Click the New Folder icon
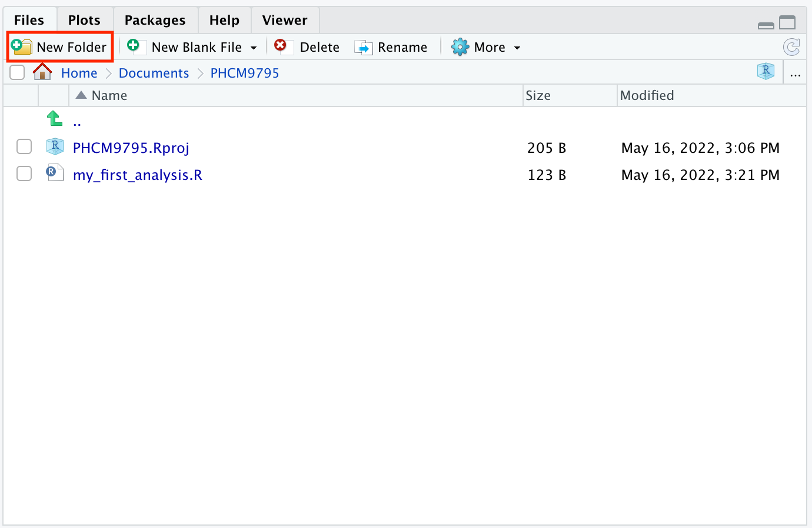The height and width of the screenshot is (528, 812). (x=22, y=47)
